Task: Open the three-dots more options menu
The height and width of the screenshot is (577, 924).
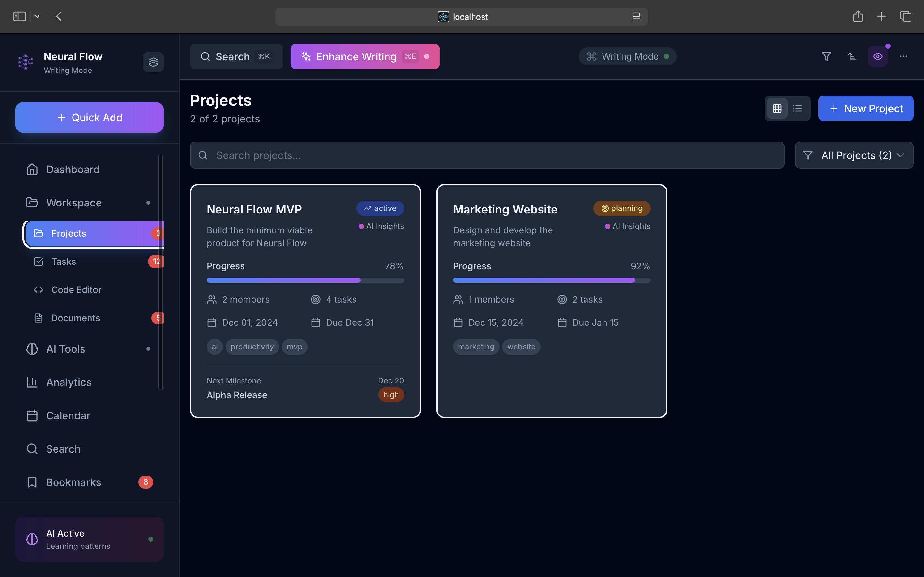Action: [903, 56]
